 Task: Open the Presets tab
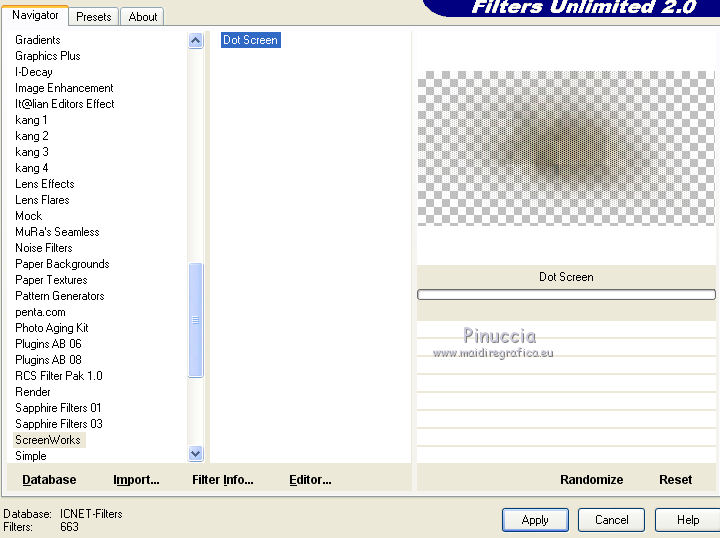[x=94, y=17]
